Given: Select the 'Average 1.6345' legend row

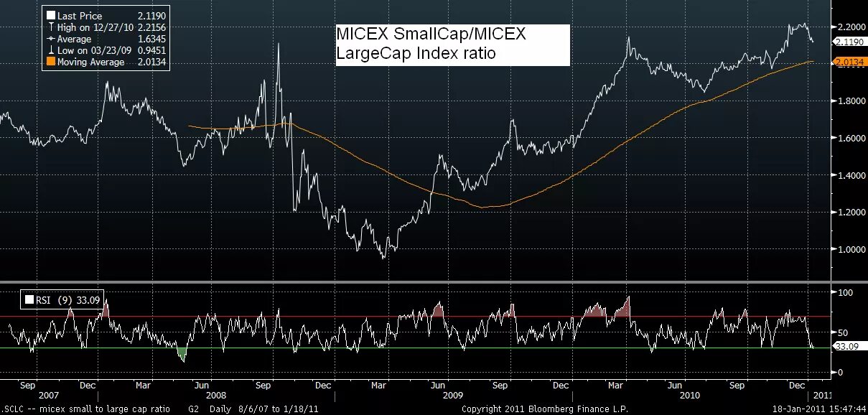Looking at the screenshot, I should click(x=106, y=39).
